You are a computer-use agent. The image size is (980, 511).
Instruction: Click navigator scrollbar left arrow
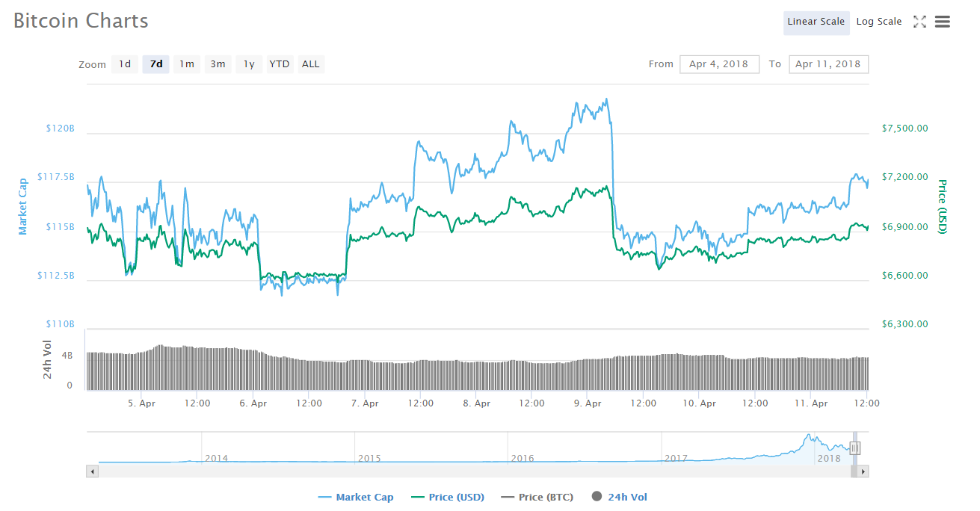tap(93, 471)
